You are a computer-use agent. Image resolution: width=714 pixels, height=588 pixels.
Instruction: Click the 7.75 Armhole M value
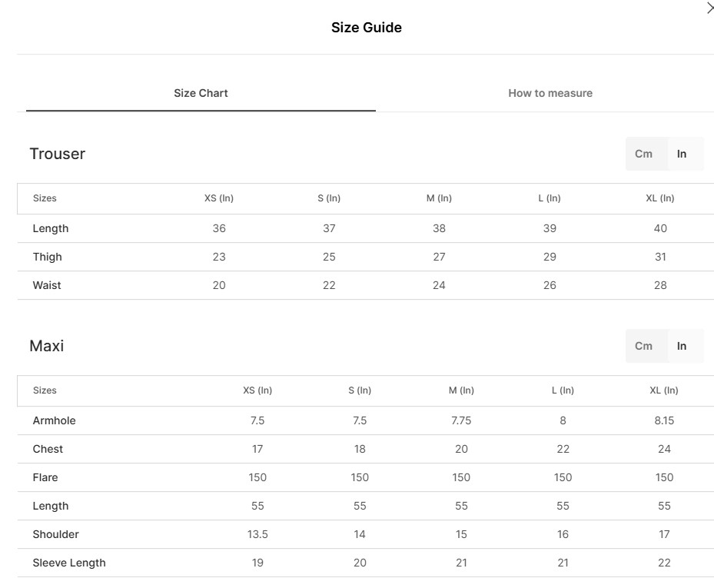(461, 420)
